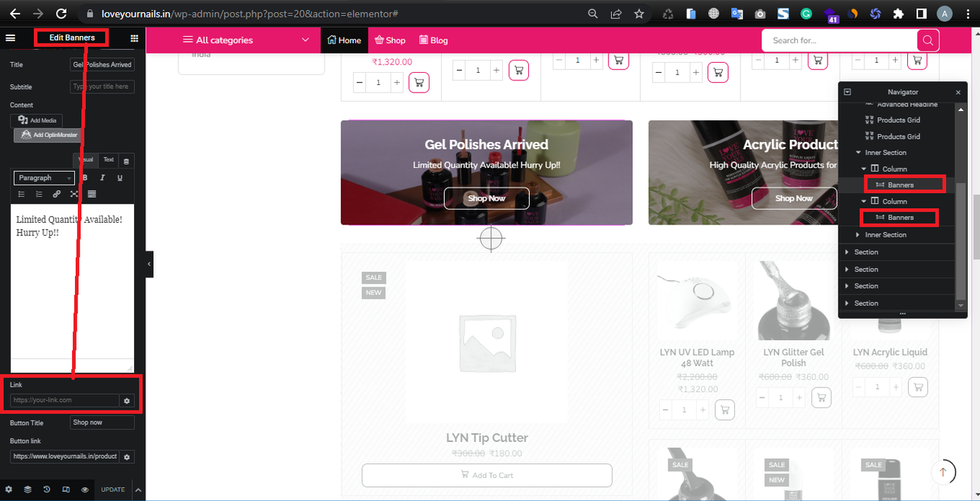Apply underline formatting in content editor

120,178
